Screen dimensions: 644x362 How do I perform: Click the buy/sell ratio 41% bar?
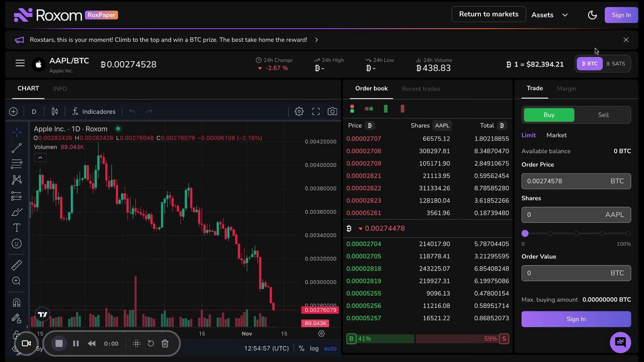pyautogui.click(x=380, y=339)
